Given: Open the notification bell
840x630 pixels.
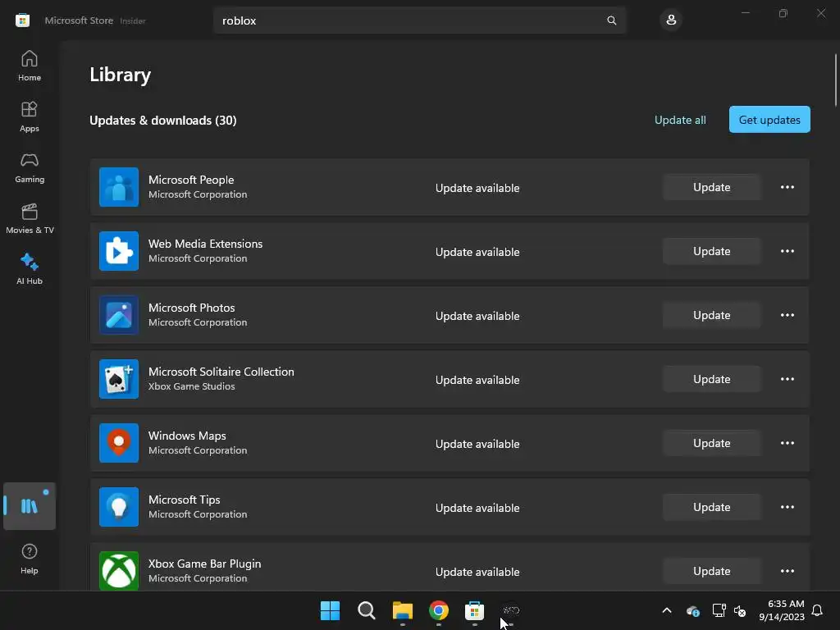Looking at the screenshot, I should [x=817, y=610].
